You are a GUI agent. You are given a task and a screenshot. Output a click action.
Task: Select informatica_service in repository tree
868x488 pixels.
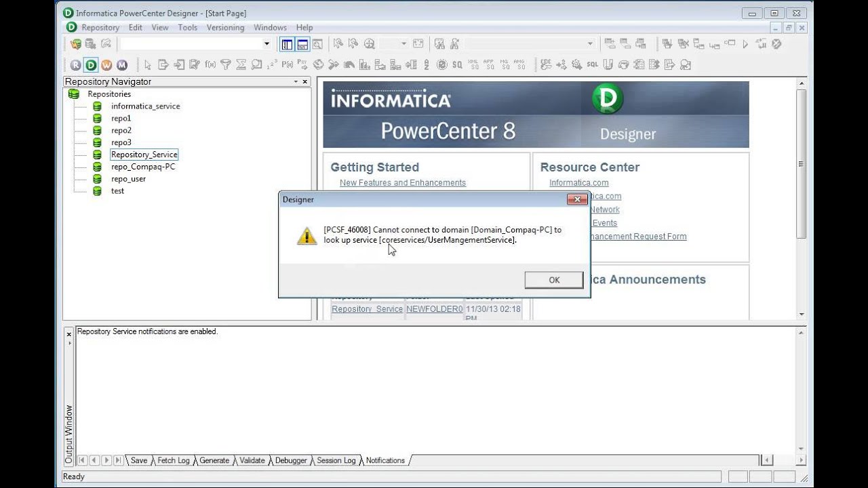coord(145,106)
